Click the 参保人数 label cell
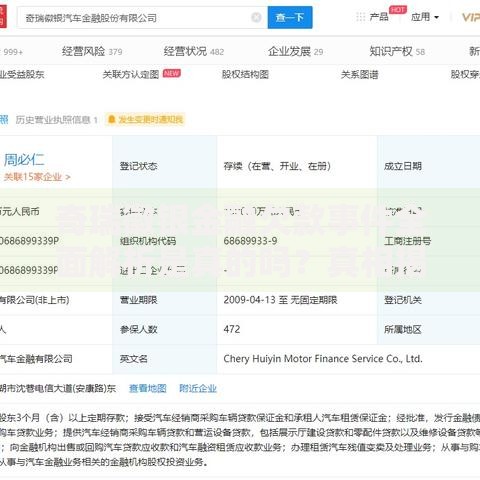Viewport: 480px width, 480px height. click(165, 329)
